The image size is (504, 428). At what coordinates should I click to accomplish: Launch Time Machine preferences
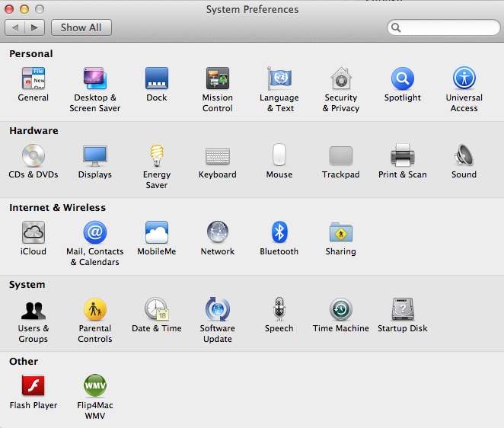tap(340, 310)
